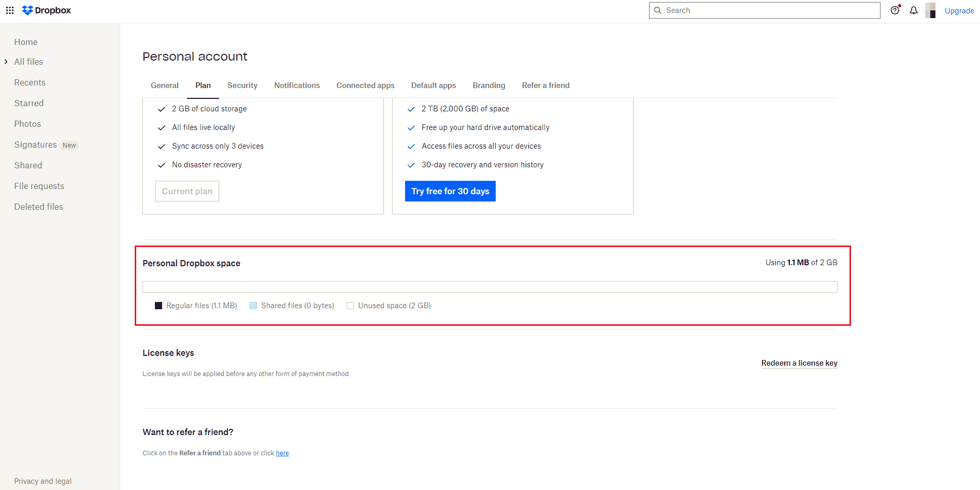
Task: Click the 'here' refer link
Action: 282,453
